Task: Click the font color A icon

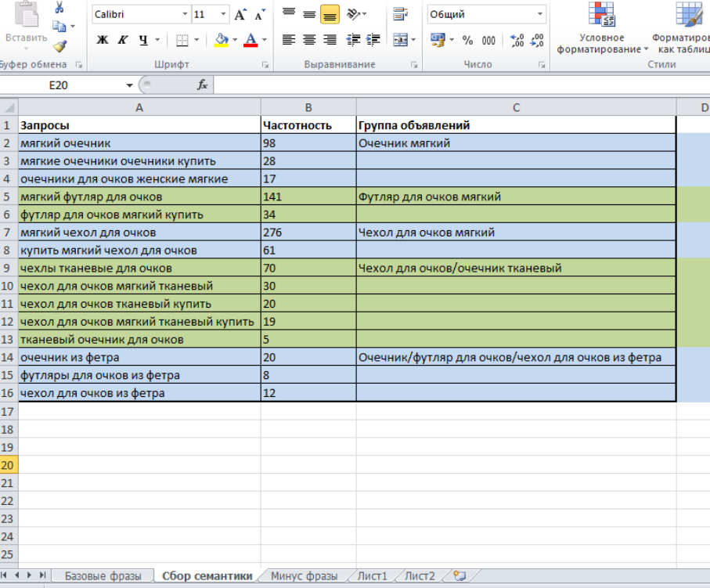Action: pyautogui.click(x=250, y=40)
